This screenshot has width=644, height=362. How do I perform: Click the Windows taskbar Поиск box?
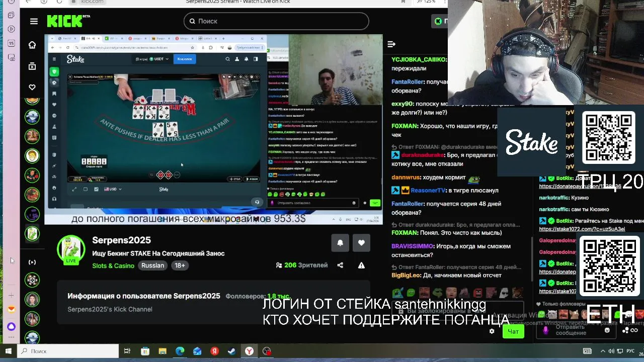click(68, 351)
